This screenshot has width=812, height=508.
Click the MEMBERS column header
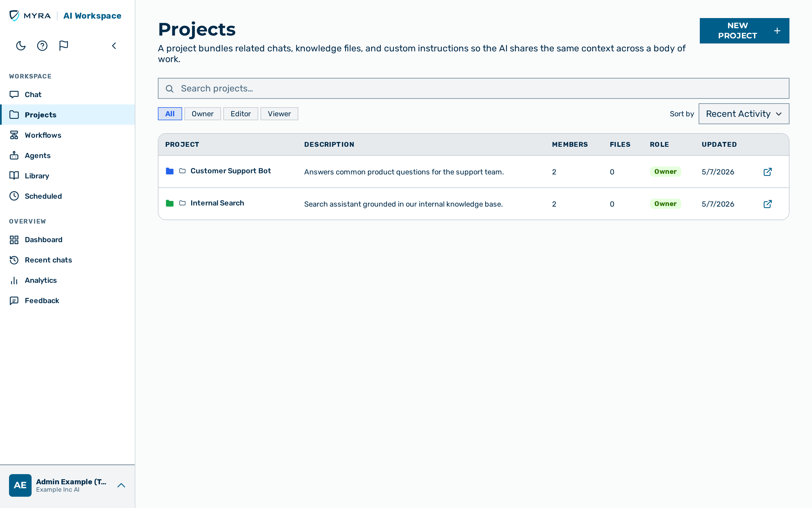pos(570,144)
